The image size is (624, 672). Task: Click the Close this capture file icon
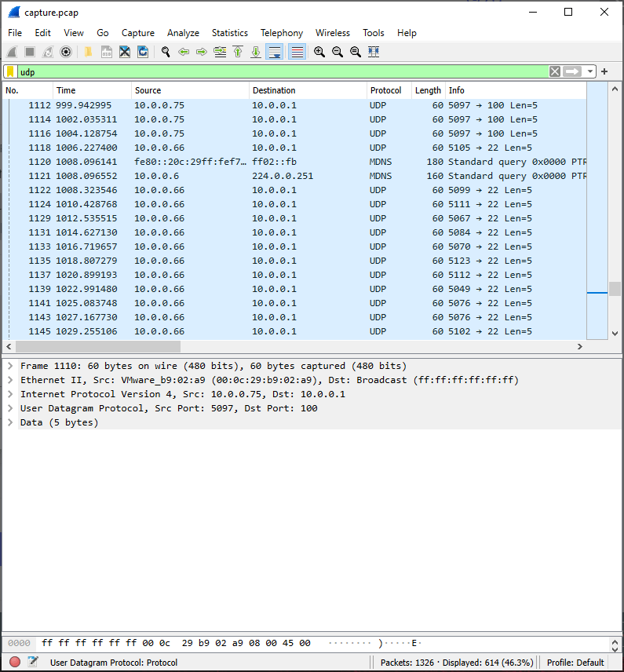(x=124, y=52)
